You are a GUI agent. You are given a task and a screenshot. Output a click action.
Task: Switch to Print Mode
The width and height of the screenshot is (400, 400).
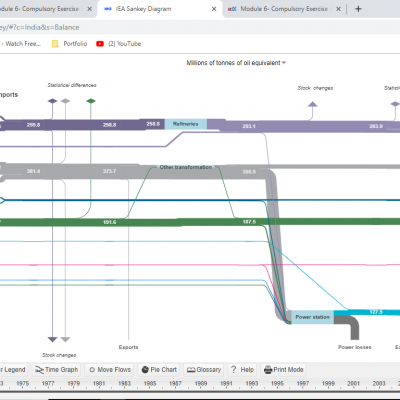coord(284,370)
